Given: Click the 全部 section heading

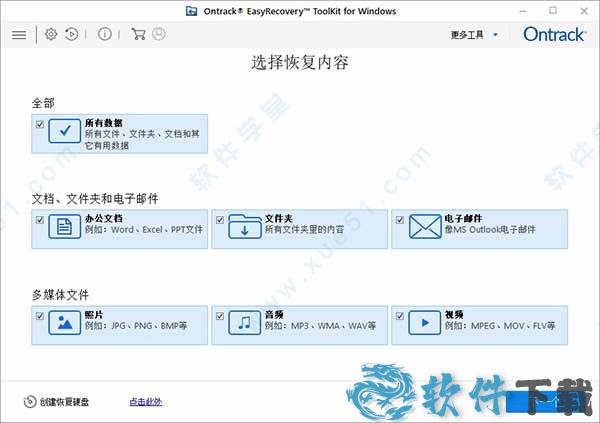Looking at the screenshot, I should click(x=43, y=103).
